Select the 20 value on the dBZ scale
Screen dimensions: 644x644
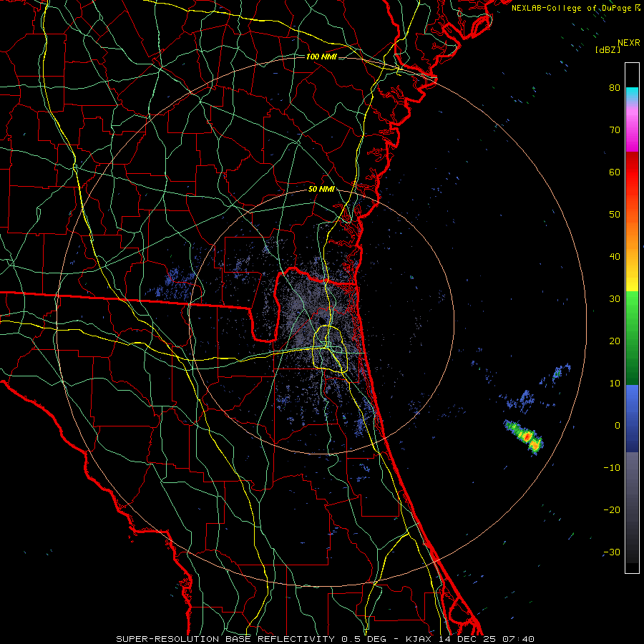[x=615, y=341]
